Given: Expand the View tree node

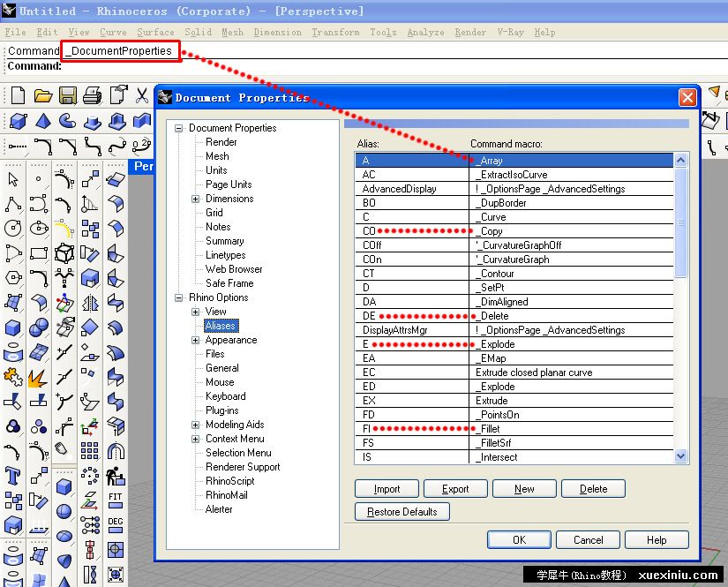Looking at the screenshot, I should coord(196,312).
